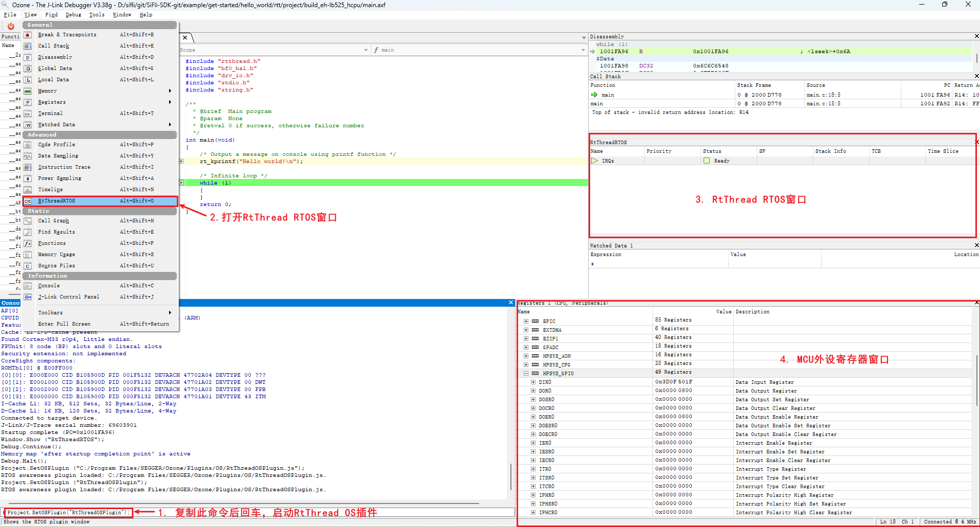
Task: Click the Power Sampling lightning icon
Action: pos(28,178)
